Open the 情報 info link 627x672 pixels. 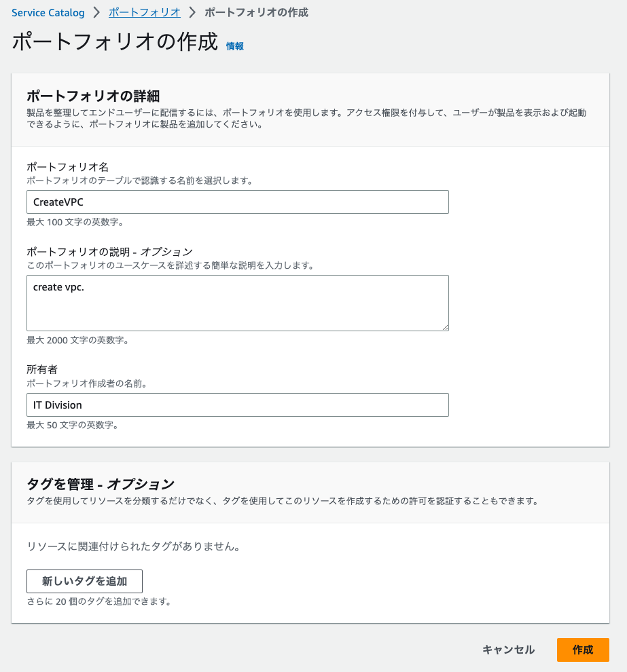(x=235, y=46)
